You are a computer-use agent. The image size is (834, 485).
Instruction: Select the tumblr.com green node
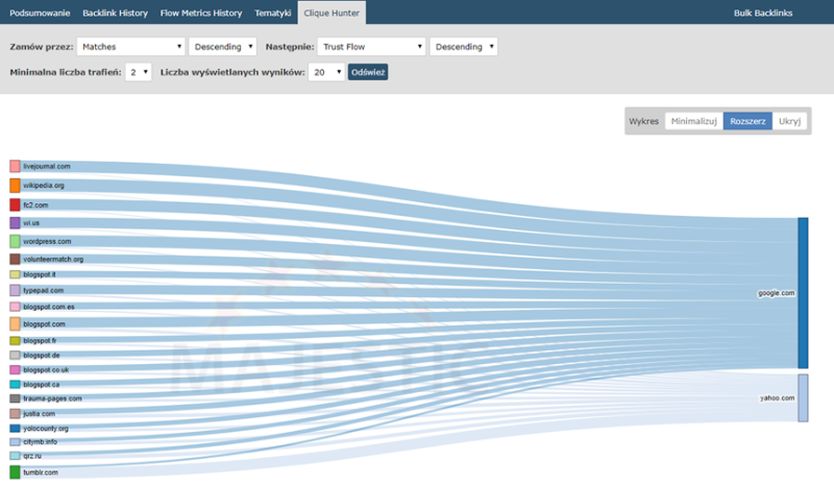[x=15, y=472]
